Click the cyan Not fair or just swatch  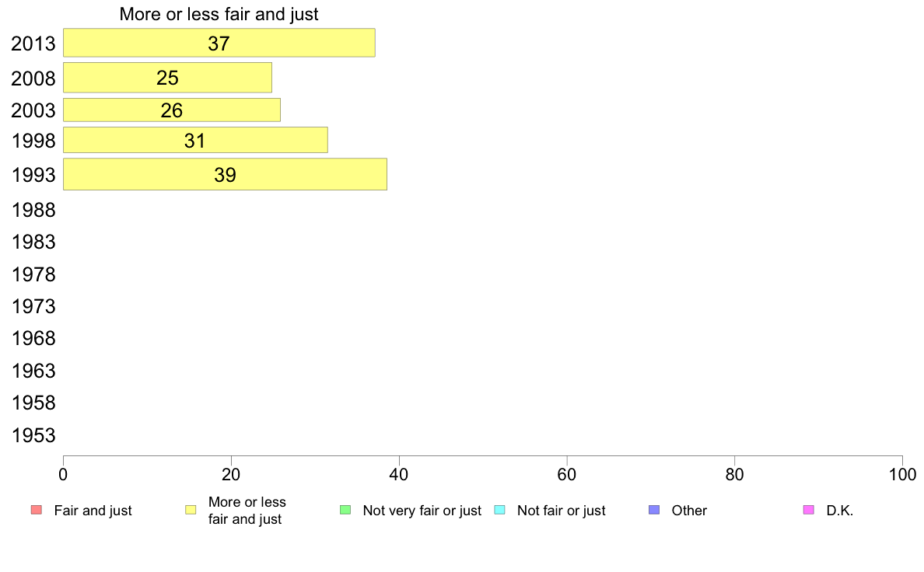point(499,510)
